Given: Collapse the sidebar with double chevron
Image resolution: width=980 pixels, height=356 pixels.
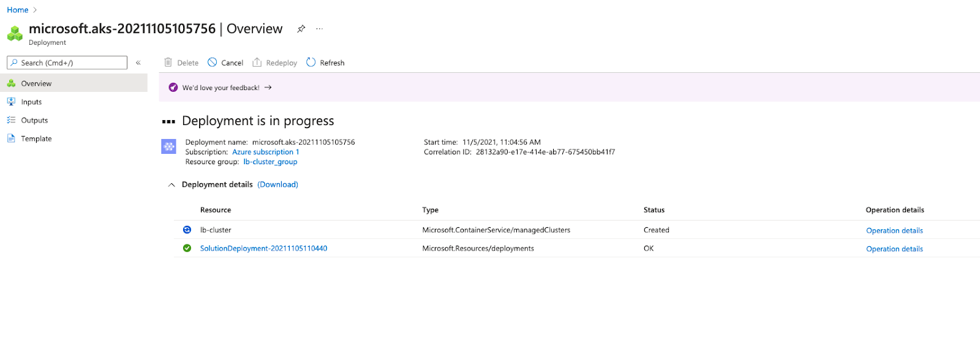Looking at the screenshot, I should pos(138,62).
